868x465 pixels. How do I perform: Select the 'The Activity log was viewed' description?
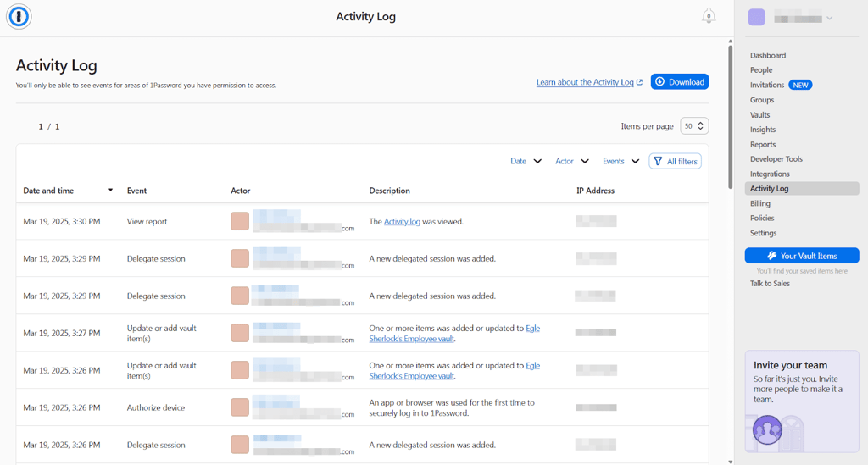[416, 222]
